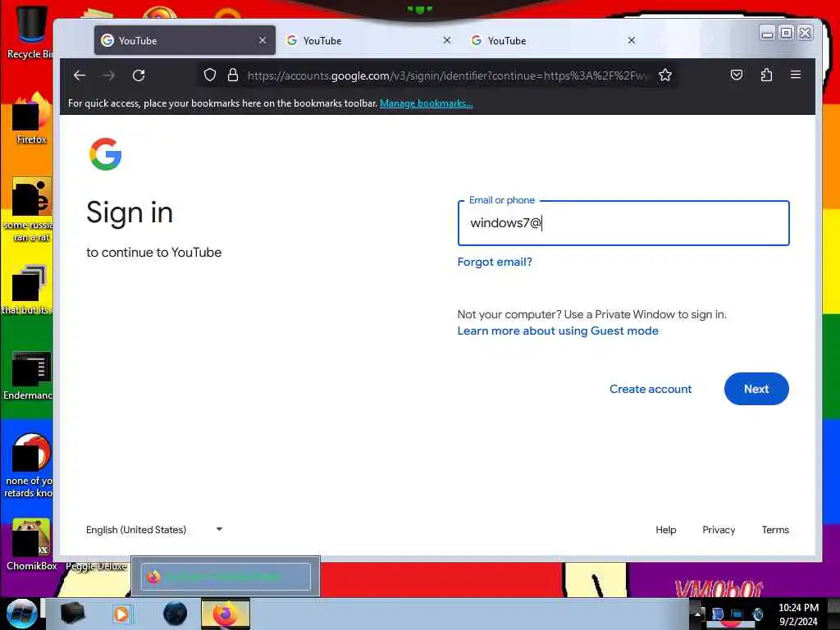Click the grayed forward navigation arrow

[x=109, y=75]
